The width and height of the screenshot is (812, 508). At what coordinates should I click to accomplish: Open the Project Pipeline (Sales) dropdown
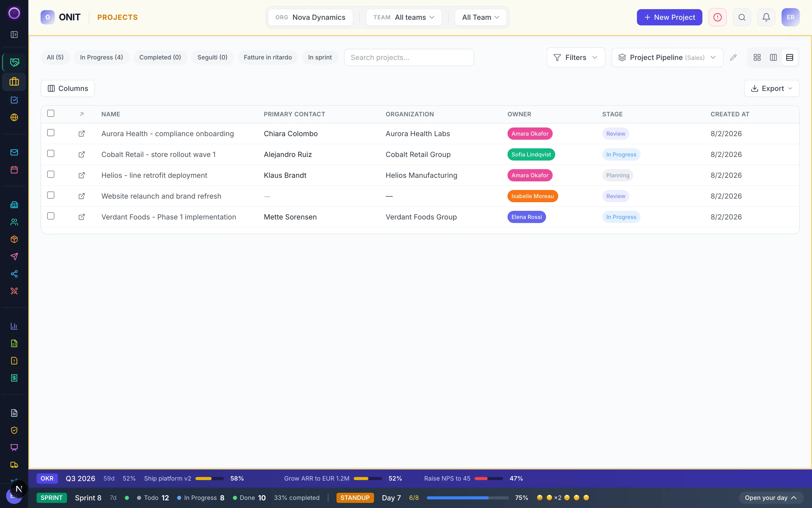pos(667,57)
